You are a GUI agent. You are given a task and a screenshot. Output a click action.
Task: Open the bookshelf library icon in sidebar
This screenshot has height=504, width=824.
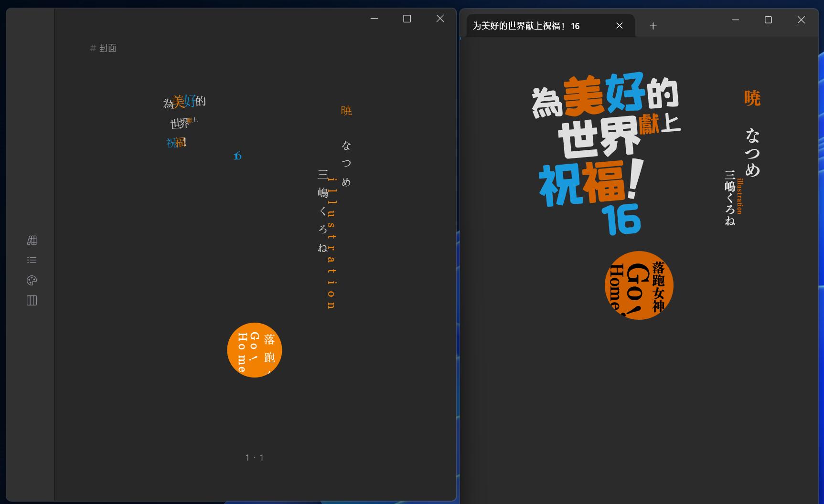pos(32,241)
